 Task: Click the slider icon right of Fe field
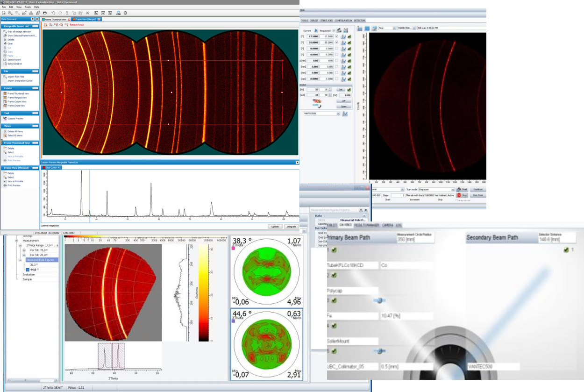[380, 301]
